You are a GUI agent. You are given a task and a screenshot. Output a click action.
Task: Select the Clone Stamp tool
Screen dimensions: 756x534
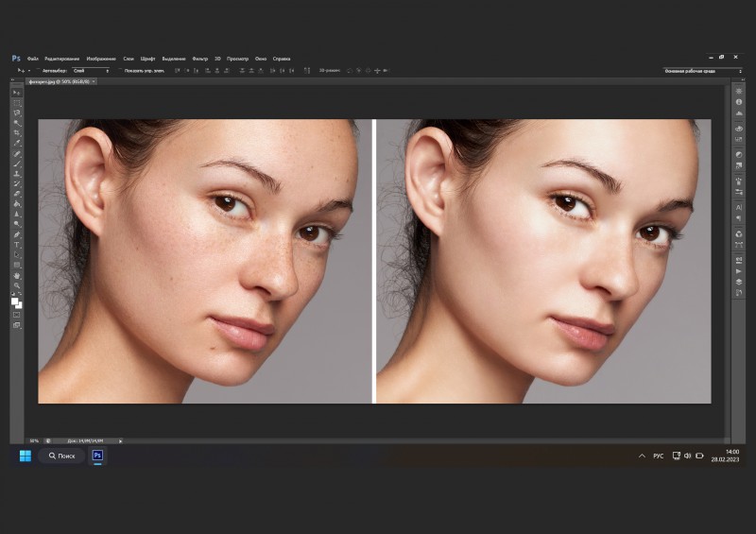pos(17,174)
